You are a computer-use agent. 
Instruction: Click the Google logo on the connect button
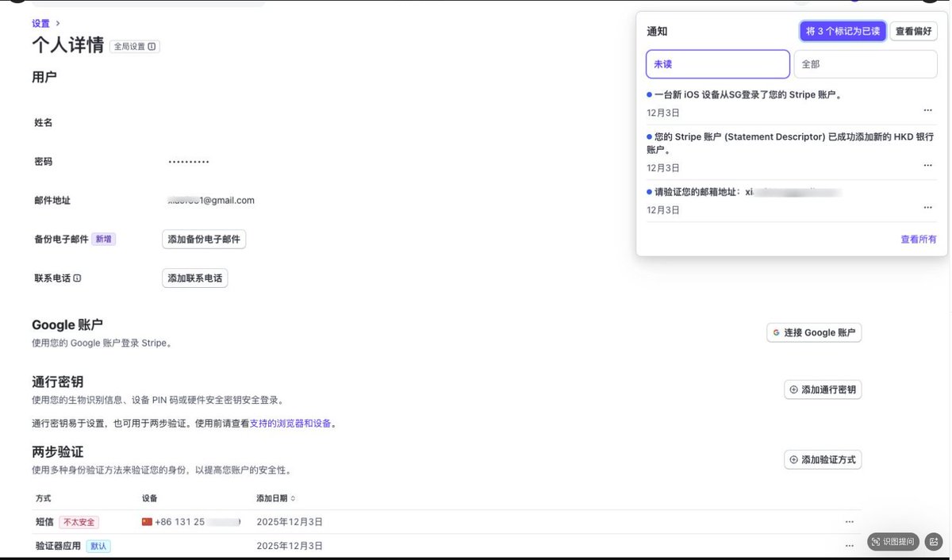774,332
